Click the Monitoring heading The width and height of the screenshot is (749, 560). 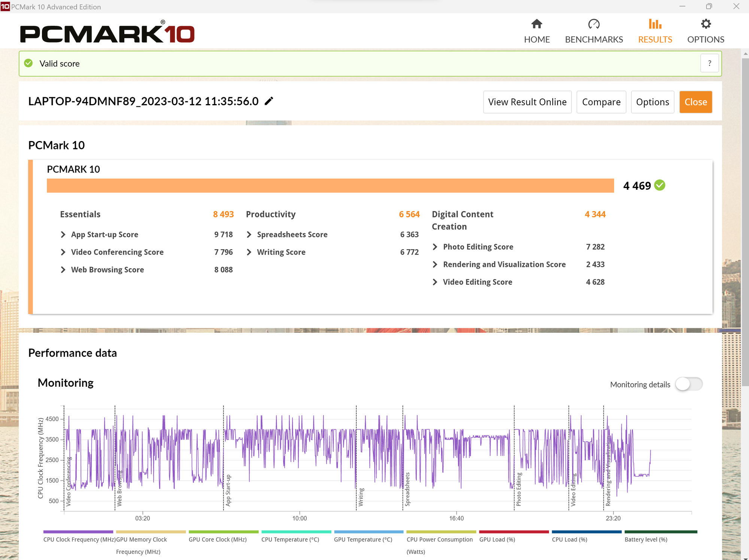tap(66, 383)
